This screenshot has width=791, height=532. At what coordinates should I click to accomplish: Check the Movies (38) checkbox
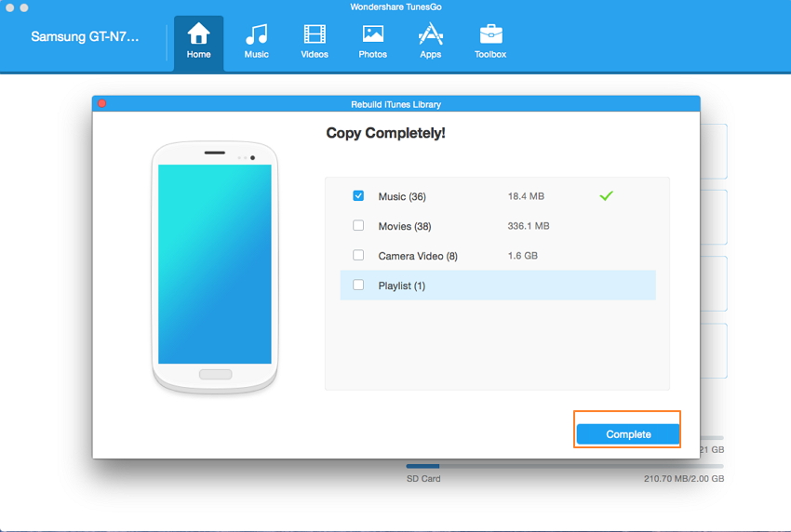click(358, 225)
